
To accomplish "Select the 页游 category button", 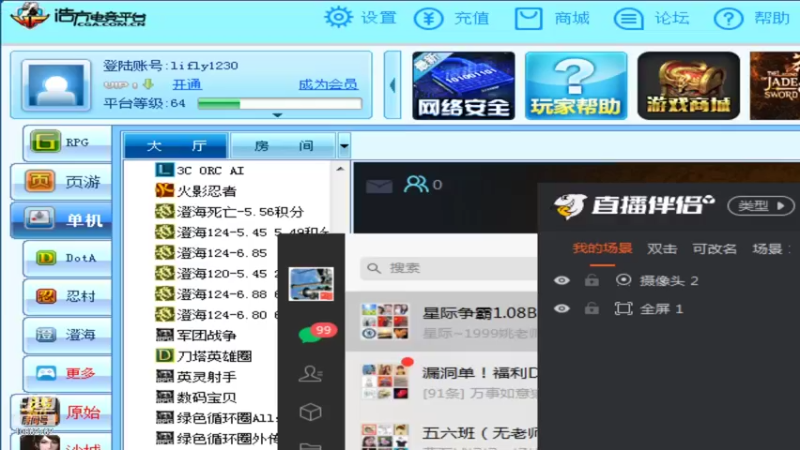I will coord(61,182).
